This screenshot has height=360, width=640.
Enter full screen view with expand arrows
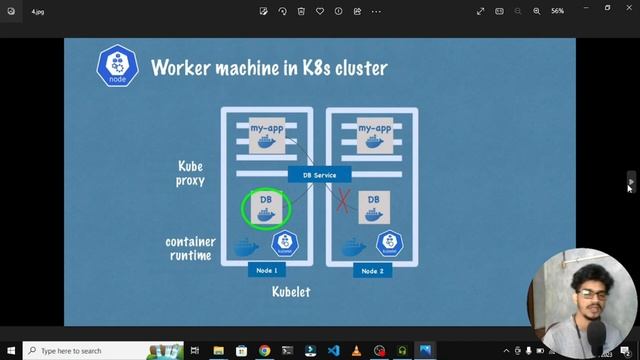480,11
